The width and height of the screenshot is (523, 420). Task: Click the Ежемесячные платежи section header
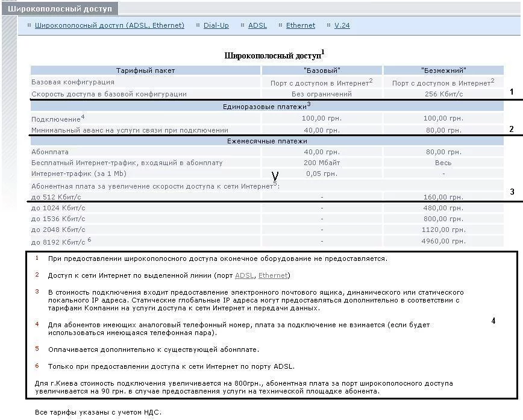click(267, 141)
